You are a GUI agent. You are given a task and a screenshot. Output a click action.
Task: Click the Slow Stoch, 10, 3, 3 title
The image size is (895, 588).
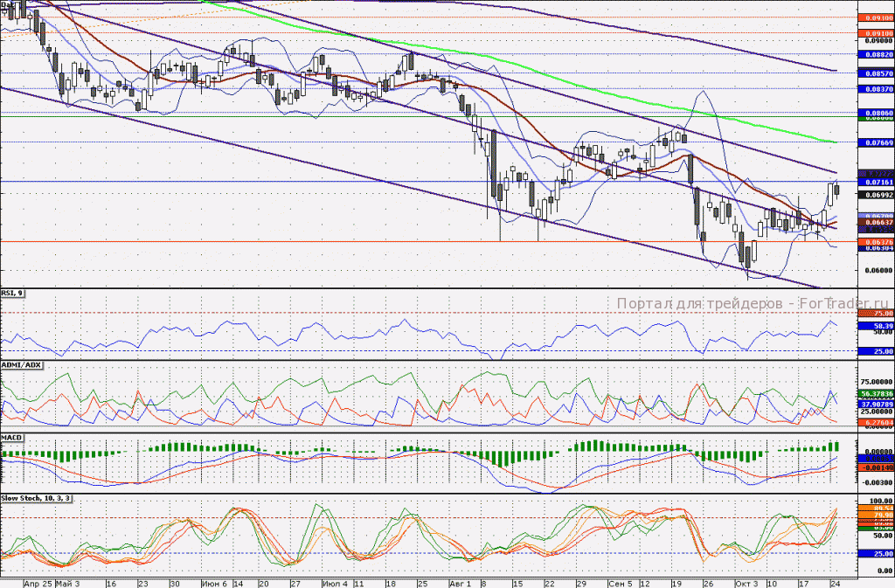click(x=36, y=499)
